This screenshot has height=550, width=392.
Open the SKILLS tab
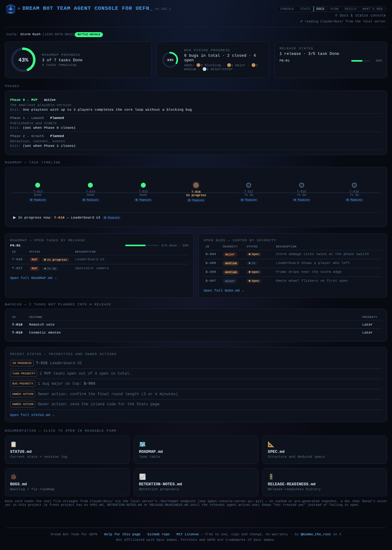(350, 9)
